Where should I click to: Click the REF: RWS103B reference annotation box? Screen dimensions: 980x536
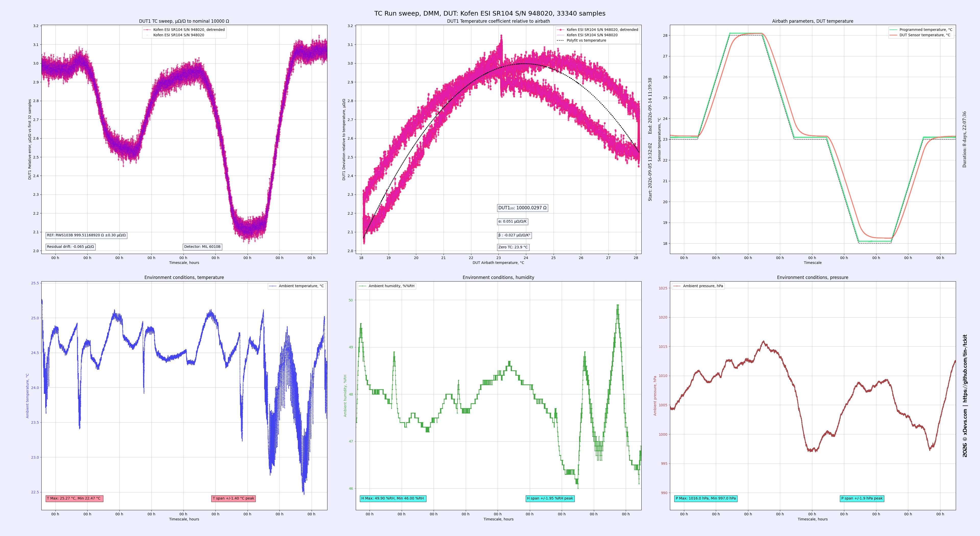[86, 236]
